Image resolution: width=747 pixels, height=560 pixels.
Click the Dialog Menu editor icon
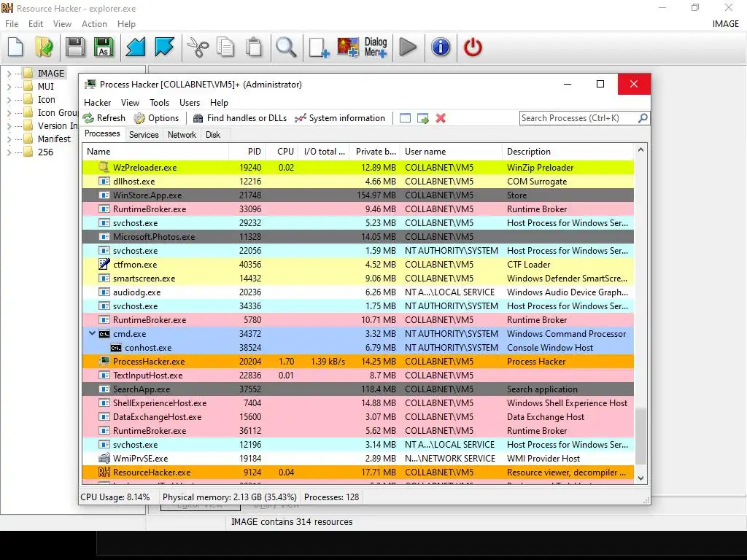(x=376, y=47)
